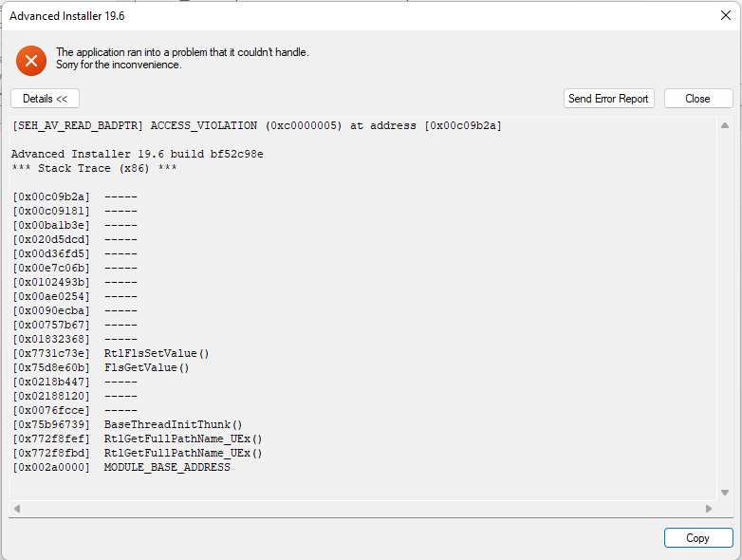742x560 pixels.
Task: Collapse the error details with Details <<
Action: 45,99
